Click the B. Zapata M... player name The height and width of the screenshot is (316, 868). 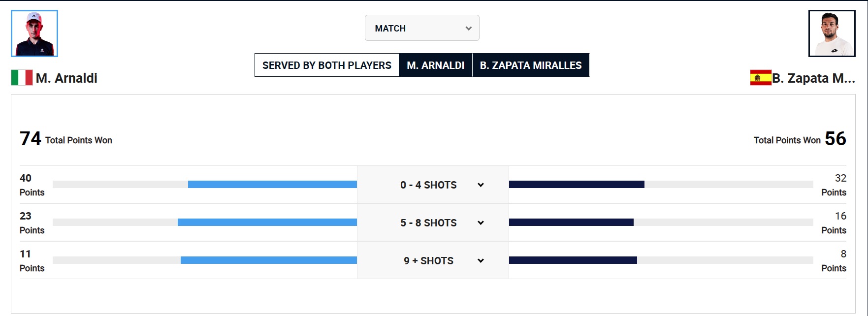[813, 78]
